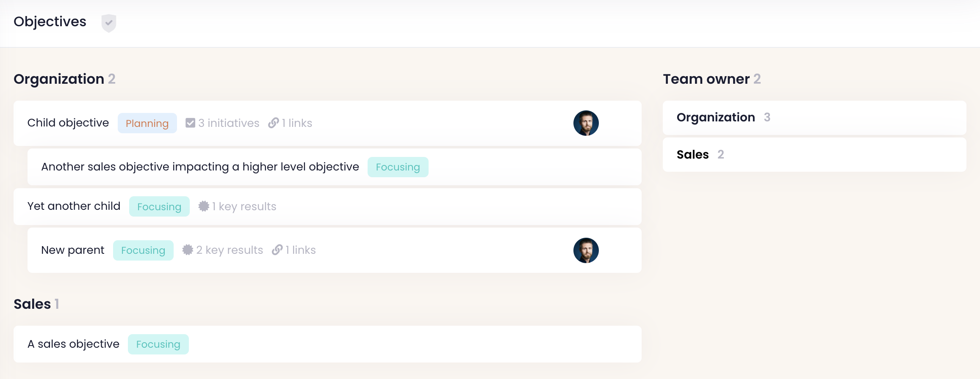Click Focusing badge on Another sales objective
Image resolution: width=980 pixels, height=379 pixels.
[398, 167]
